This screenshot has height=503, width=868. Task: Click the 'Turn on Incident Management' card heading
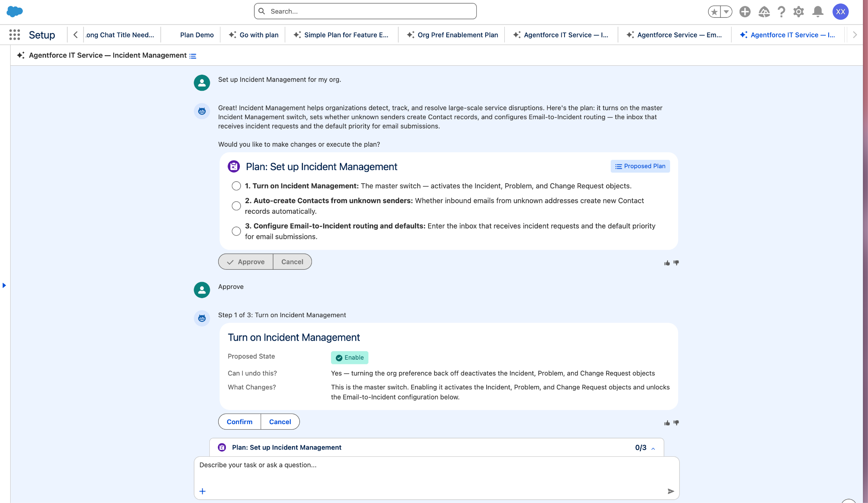pyautogui.click(x=294, y=338)
